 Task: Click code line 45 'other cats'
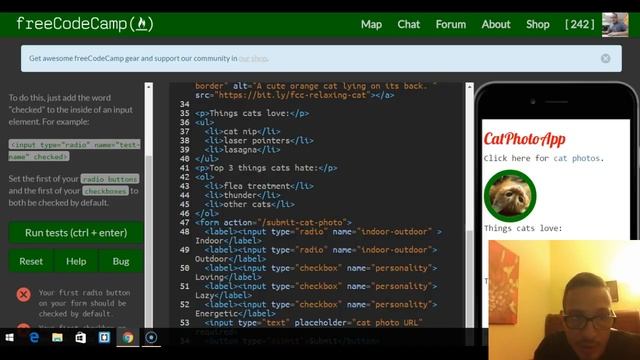pos(249,204)
